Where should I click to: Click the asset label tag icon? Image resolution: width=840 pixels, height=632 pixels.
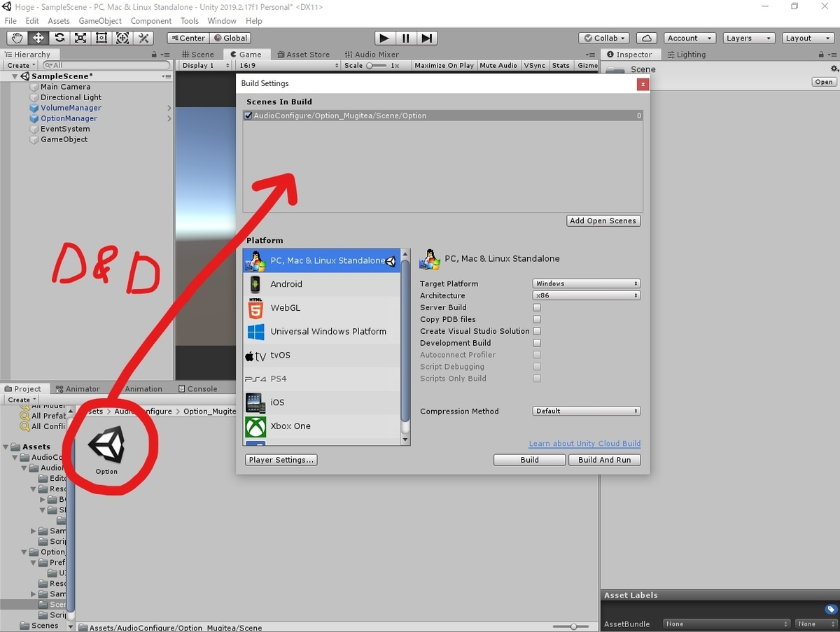click(x=831, y=609)
